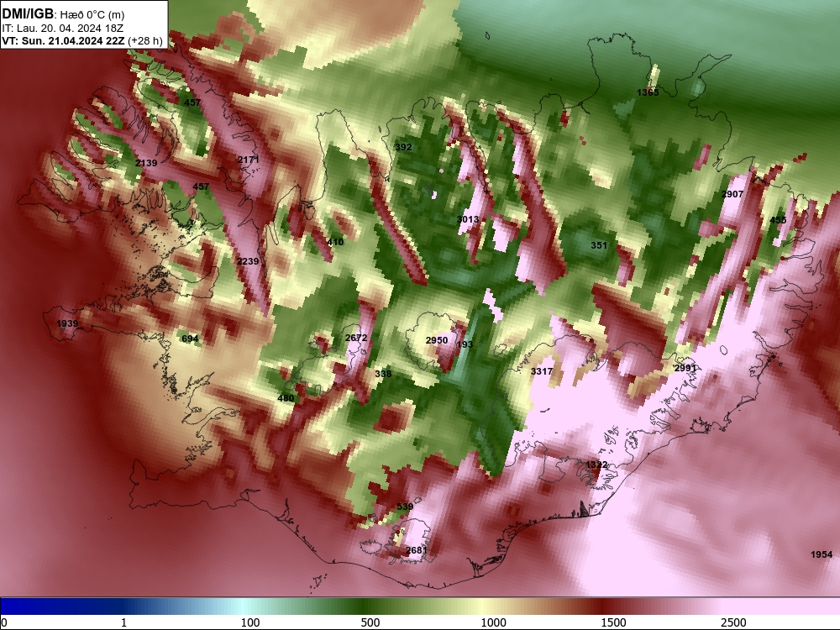Click the map value 3013
Viewport: 840px width, 630px height.
click(x=468, y=219)
